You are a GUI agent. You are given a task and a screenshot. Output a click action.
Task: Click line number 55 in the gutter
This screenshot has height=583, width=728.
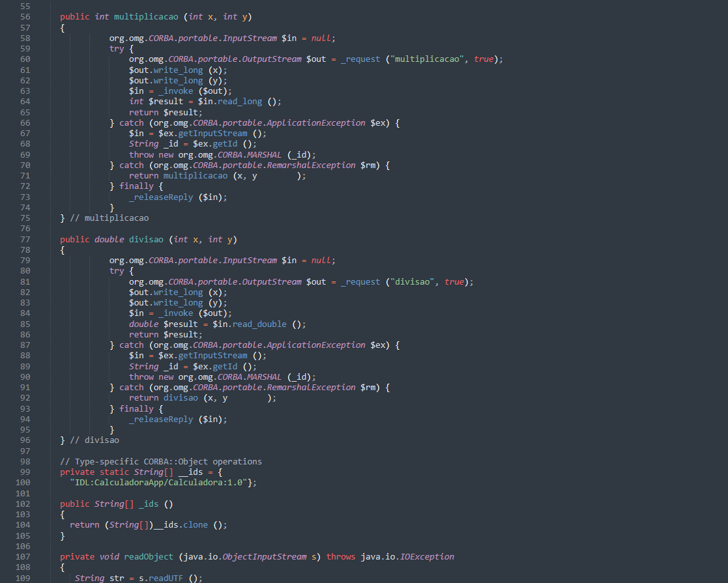25,6
